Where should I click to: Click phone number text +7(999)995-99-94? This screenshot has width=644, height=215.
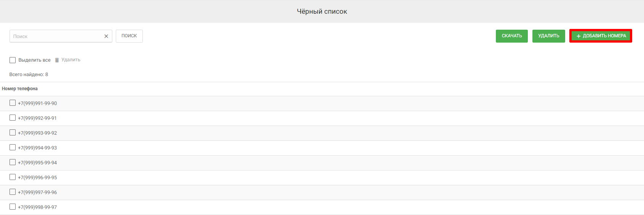click(37, 163)
